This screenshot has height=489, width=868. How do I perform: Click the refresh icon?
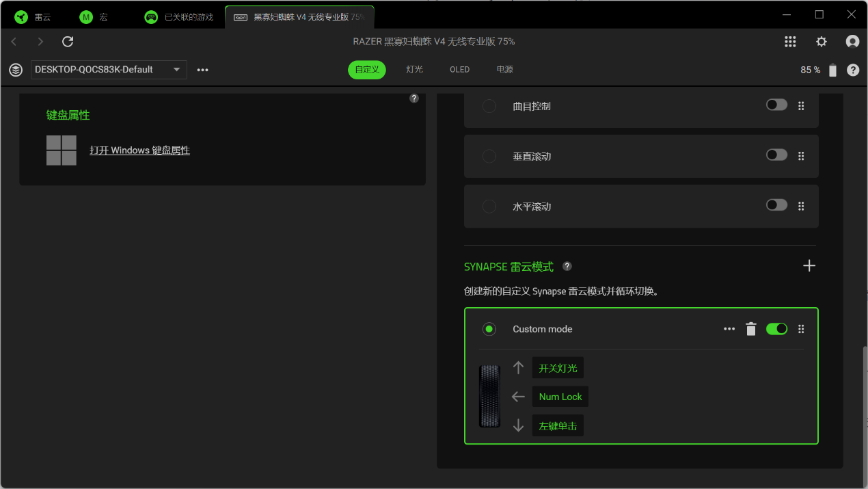[68, 42]
